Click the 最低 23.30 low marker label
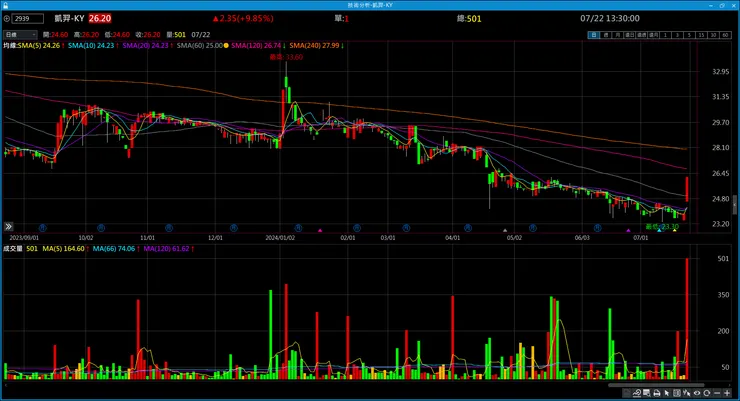 tap(662, 227)
